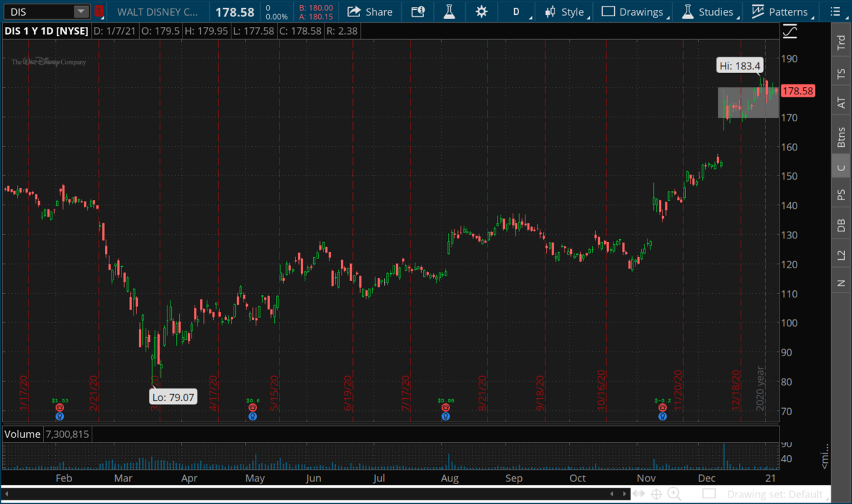Click the 178.58 price bubble on axis
This screenshot has height=504, width=852.
pos(797,91)
